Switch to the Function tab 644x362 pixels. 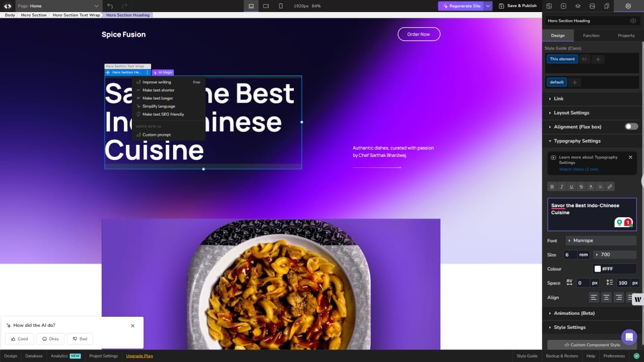click(x=591, y=35)
